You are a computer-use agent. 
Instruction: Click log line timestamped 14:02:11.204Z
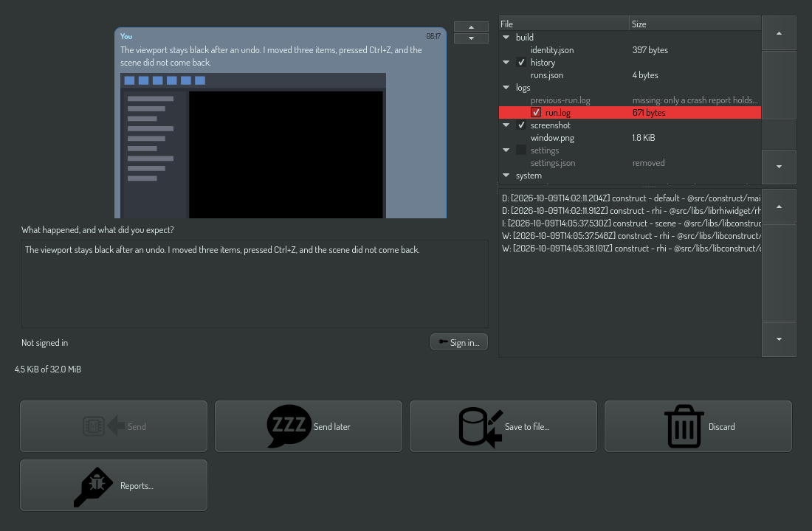[x=630, y=198]
